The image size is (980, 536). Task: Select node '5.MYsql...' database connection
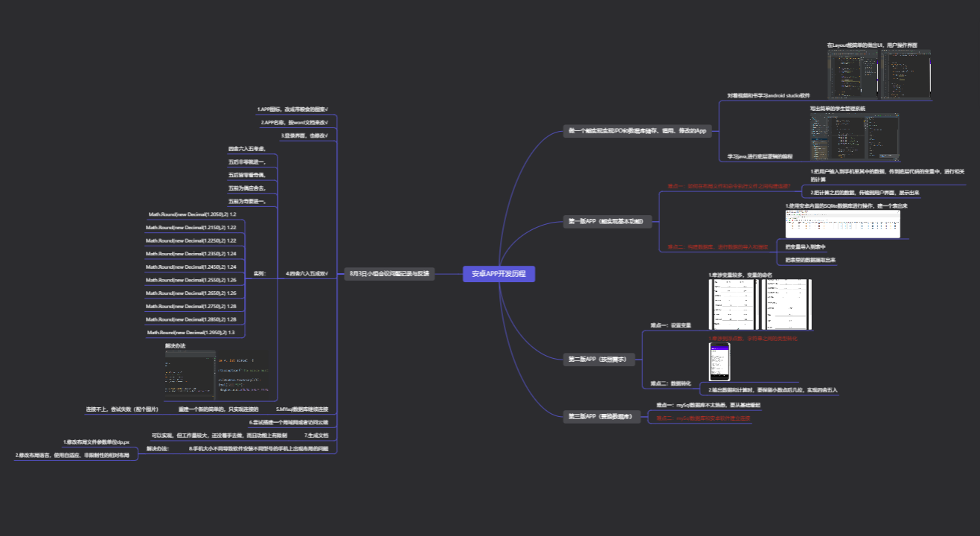[302, 409]
